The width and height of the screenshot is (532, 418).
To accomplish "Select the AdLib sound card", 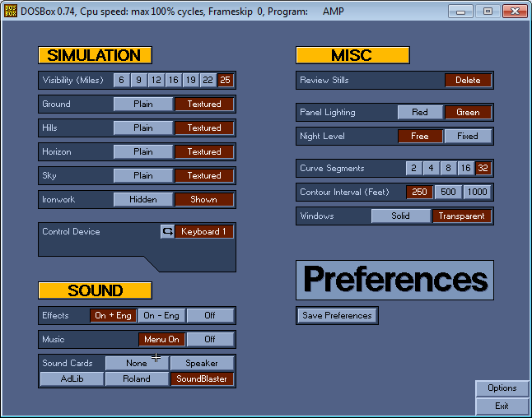I will click(72, 379).
